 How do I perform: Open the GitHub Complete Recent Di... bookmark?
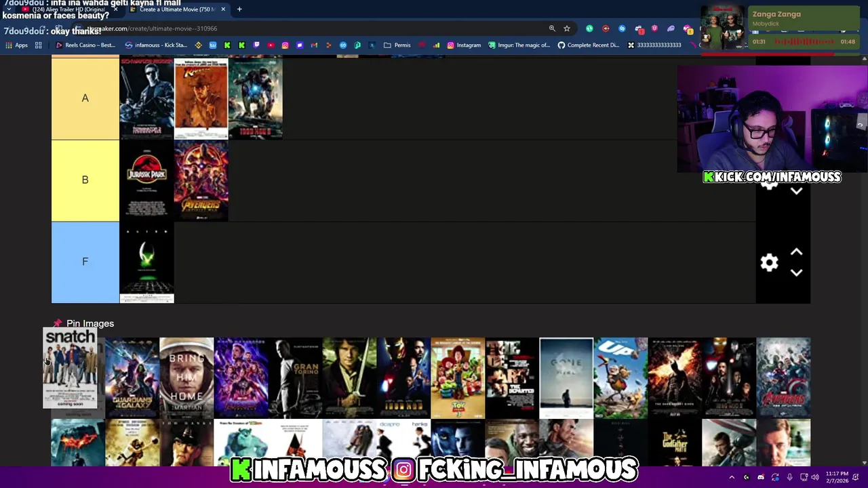point(589,45)
